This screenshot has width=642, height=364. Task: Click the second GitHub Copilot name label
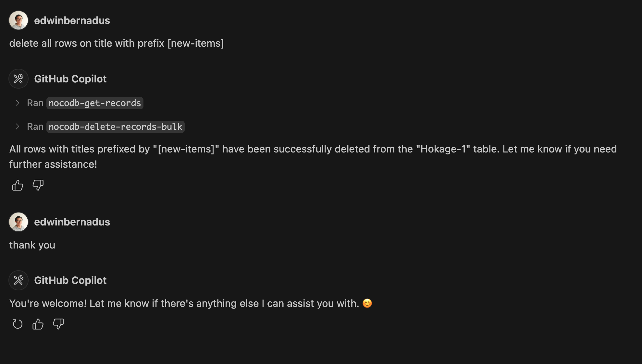click(70, 280)
